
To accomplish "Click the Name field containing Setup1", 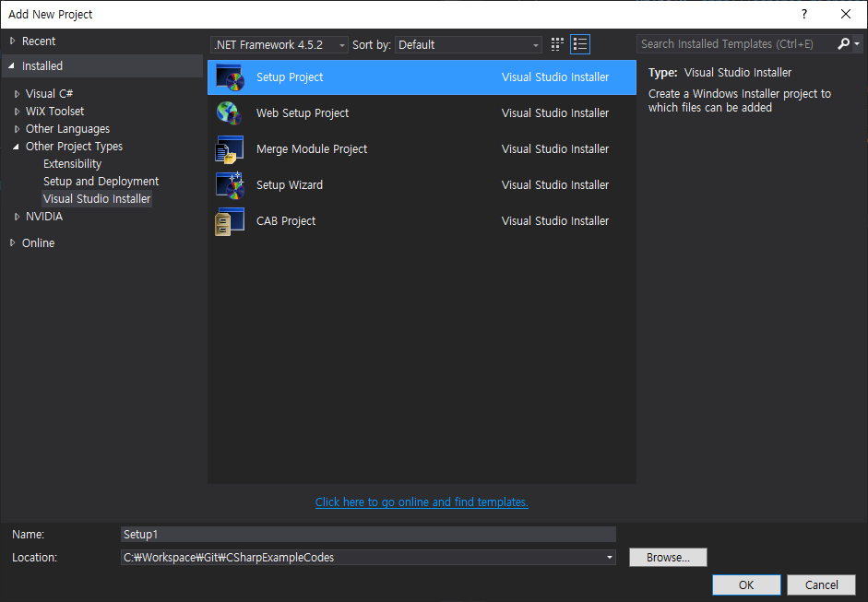I will (368, 534).
